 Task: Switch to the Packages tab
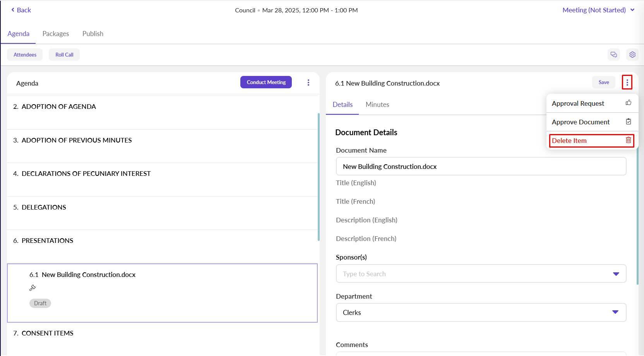tap(56, 34)
